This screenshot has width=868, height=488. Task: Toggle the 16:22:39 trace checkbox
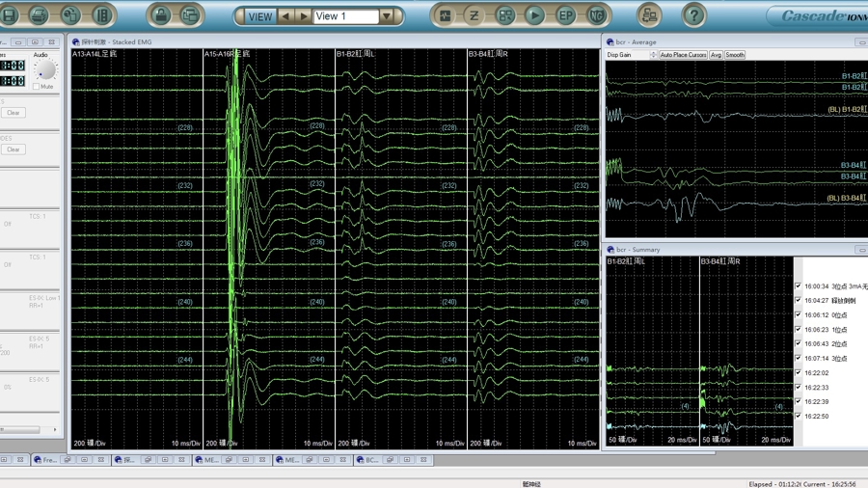pos(798,401)
